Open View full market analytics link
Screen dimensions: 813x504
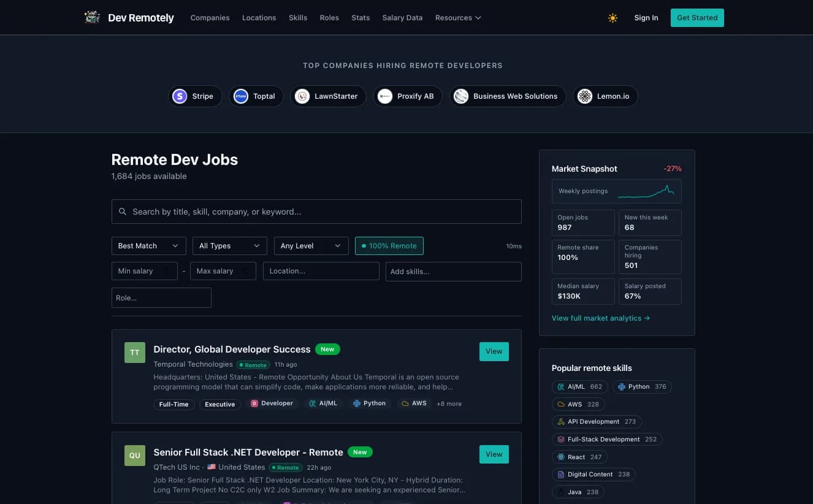tap(601, 318)
